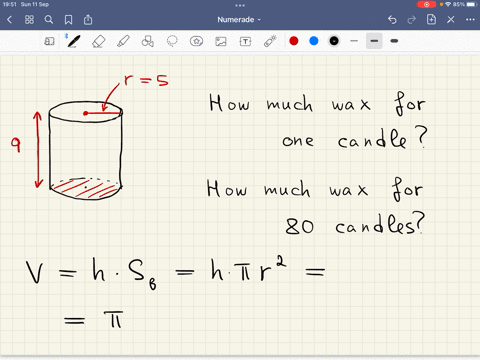Select the Image insert tool

(x=221, y=41)
